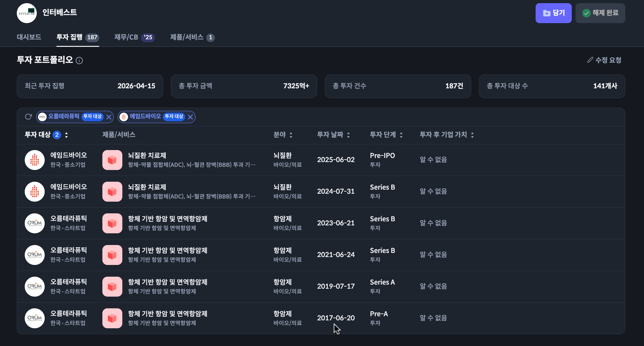
Task: Click 알 수 없음 in the Pre-IPO row
Action: [x=433, y=160]
